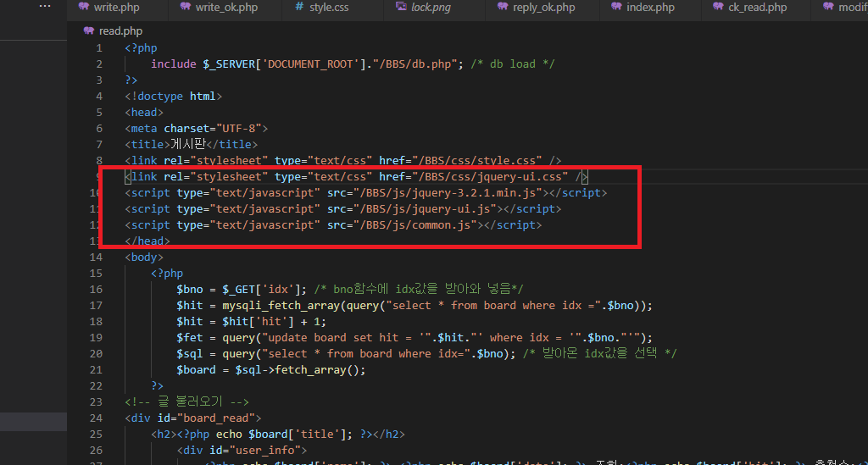Click line number 24 in the gutter

pos(96,418)
